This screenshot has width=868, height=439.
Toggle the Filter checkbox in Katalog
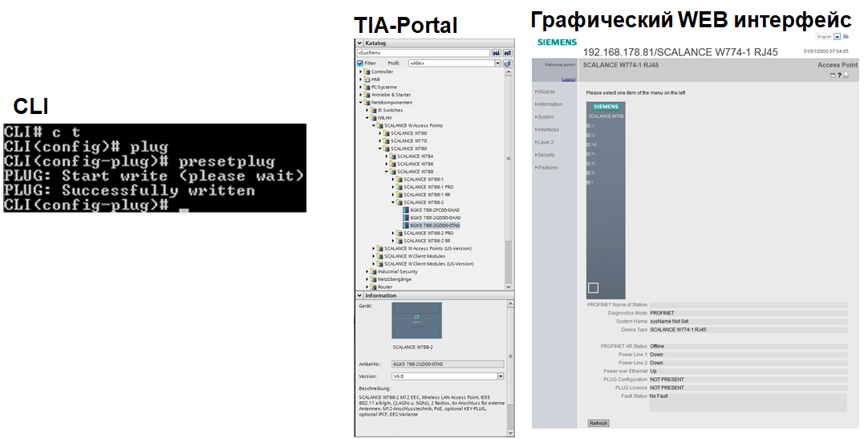[360, 63]
